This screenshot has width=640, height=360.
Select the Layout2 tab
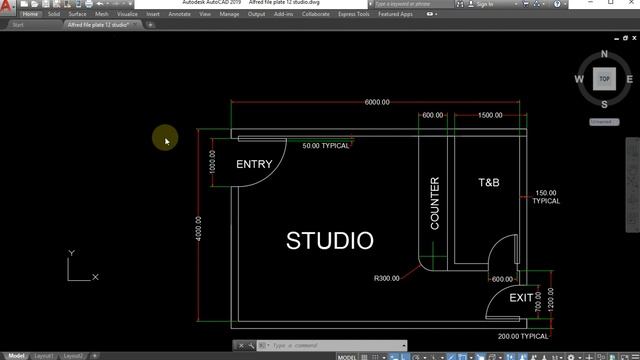[x=73, y=356]
